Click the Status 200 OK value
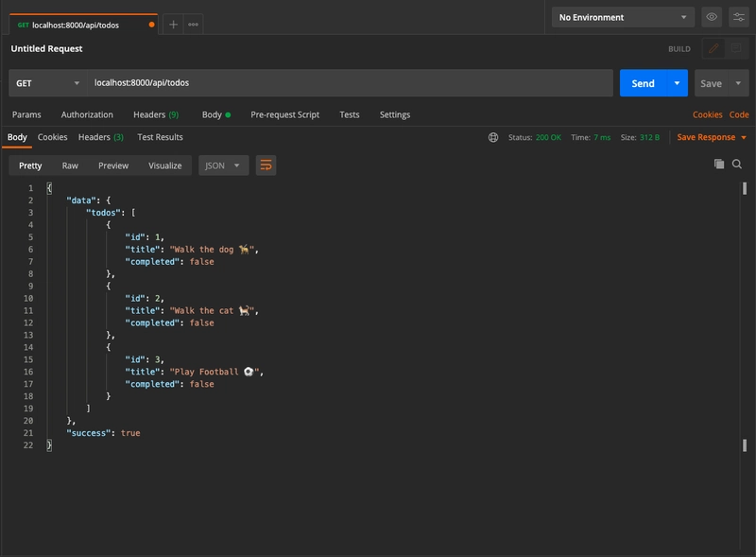The height and width of the screenshot is (557, 756). 548,137
